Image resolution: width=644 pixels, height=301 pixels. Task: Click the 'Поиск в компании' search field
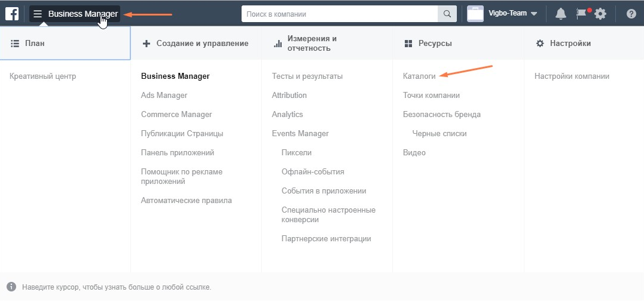click(x=340, y=14)
